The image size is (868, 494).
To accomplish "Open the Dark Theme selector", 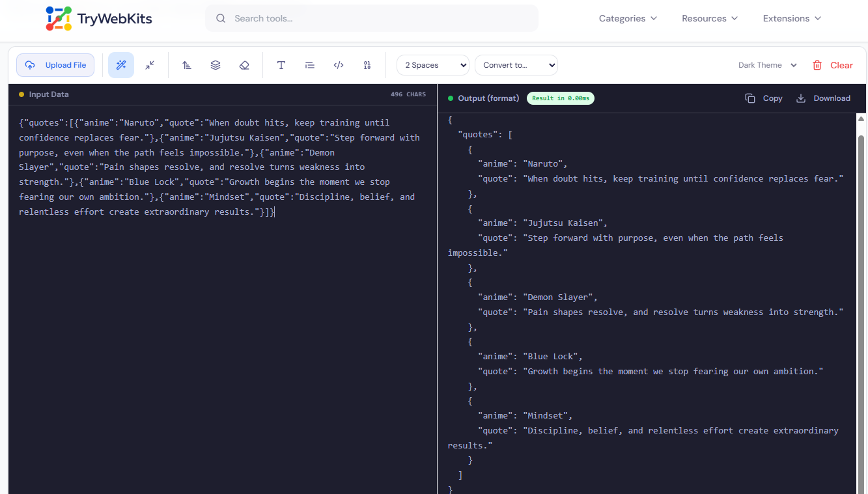I will click(x=767, y=64).
